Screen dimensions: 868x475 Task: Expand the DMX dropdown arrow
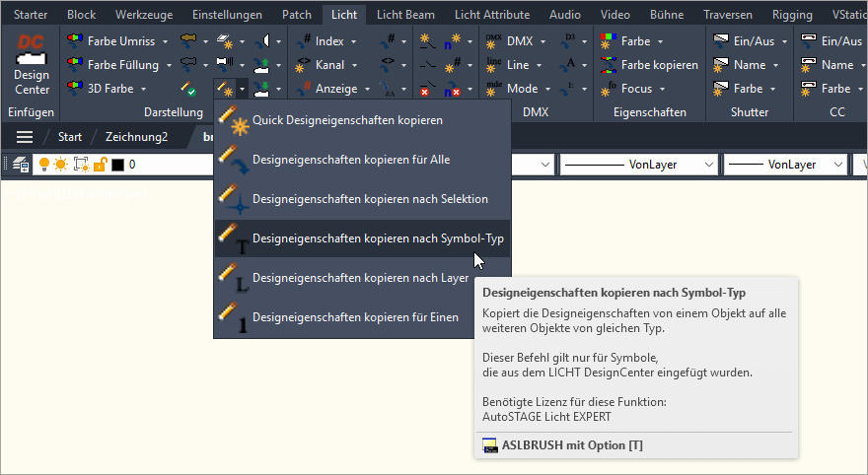(542, 41)
